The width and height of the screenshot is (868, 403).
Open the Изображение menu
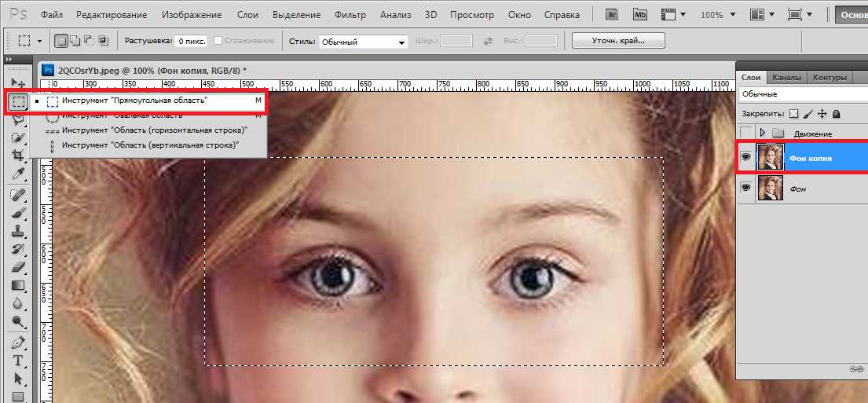pos(193,15)
